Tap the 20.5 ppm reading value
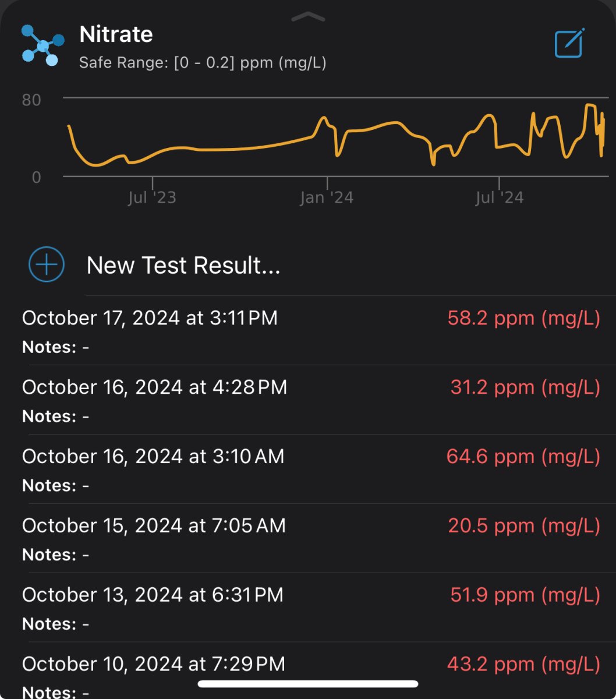The width and height of the screenshot is (616, 699). tap(524, 526)
